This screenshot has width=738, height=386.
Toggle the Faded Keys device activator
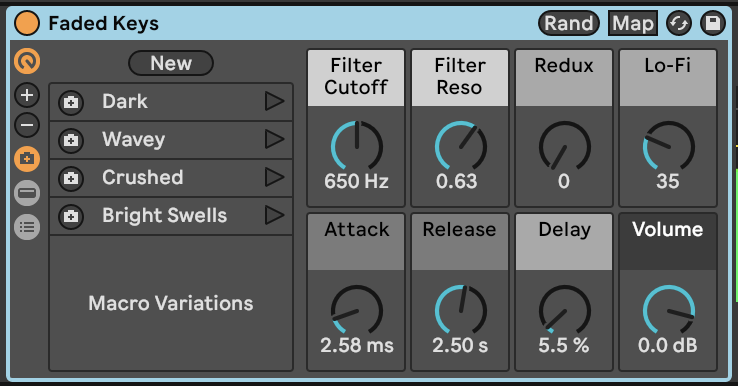pyautogui.click(x=27, y=23)
